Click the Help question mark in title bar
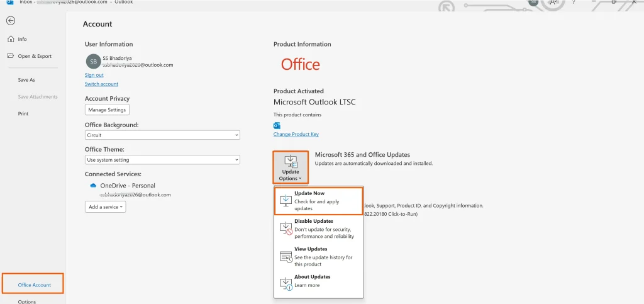The width and height of the screenshot is (644, 304). click(574, 2)
